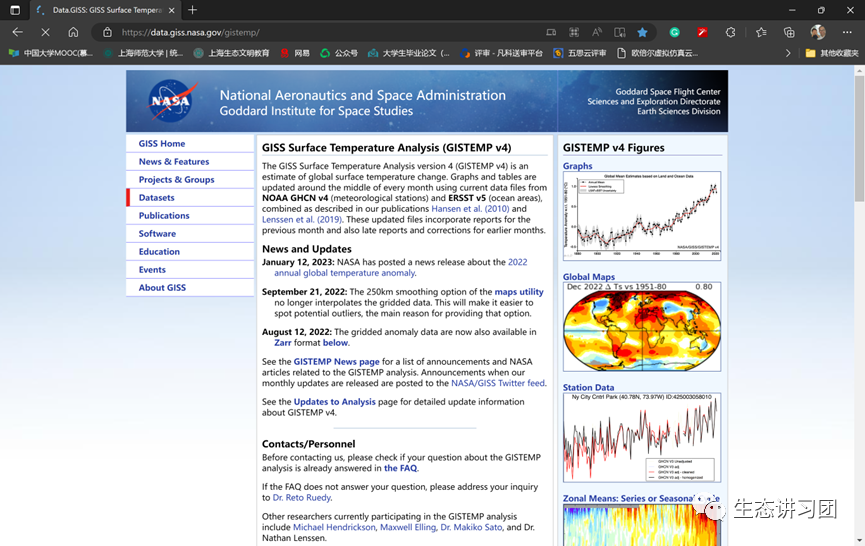Open NASA/GISS Twitter feed link
865x546 pixels.
tap(498, 383)
